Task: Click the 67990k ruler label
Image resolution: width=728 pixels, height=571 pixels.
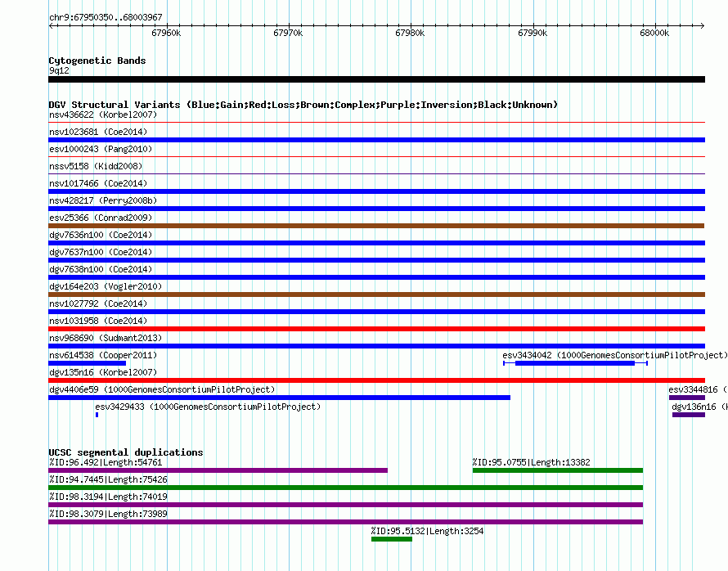Action: pos(533,33)
